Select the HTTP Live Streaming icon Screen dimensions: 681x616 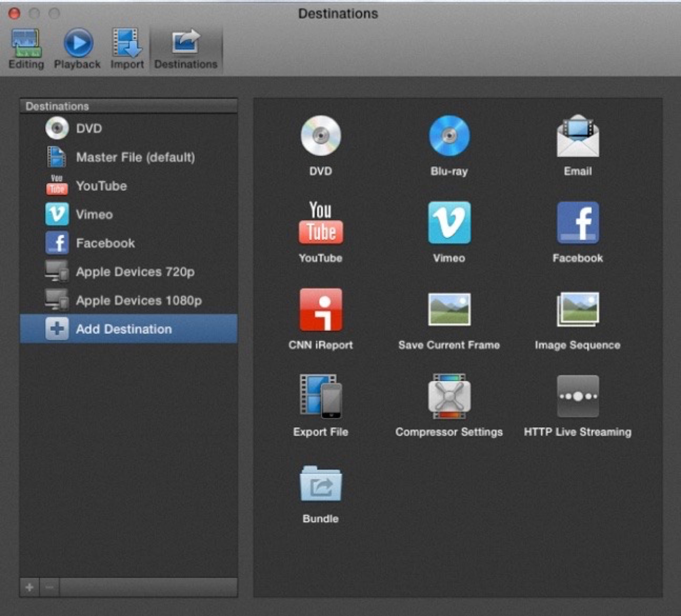pyautogui.click(x=578, y=396)
